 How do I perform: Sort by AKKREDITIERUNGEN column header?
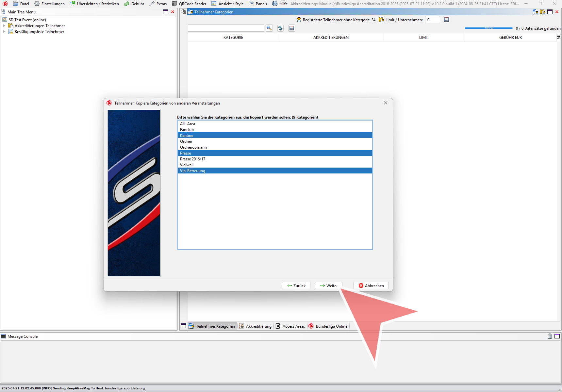[x=331, y=37]
